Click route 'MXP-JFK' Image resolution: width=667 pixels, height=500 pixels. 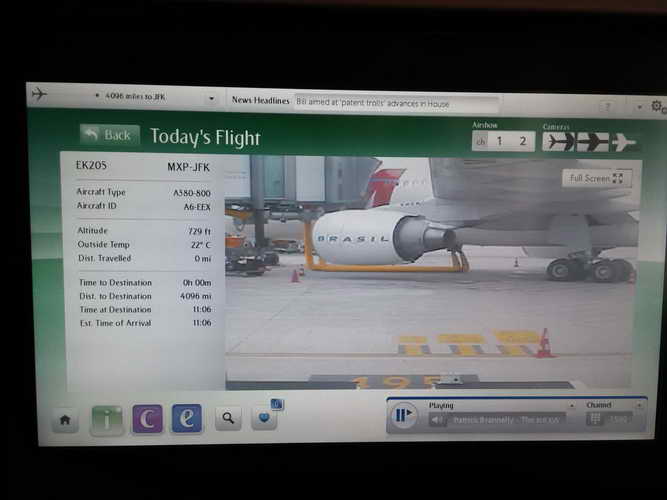click(x=188, y=167)
